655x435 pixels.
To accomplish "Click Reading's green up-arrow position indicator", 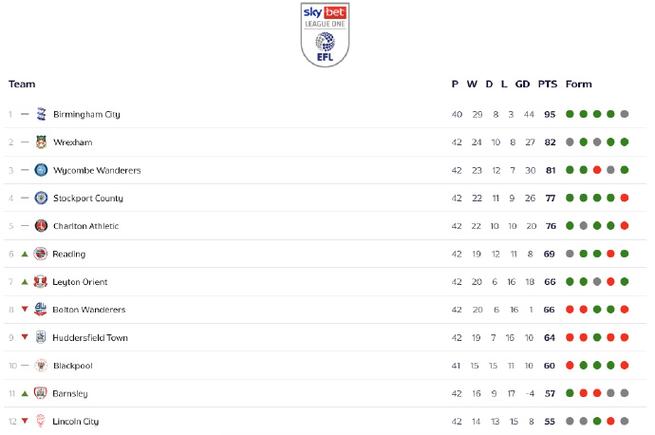I will tap(25, 254).
